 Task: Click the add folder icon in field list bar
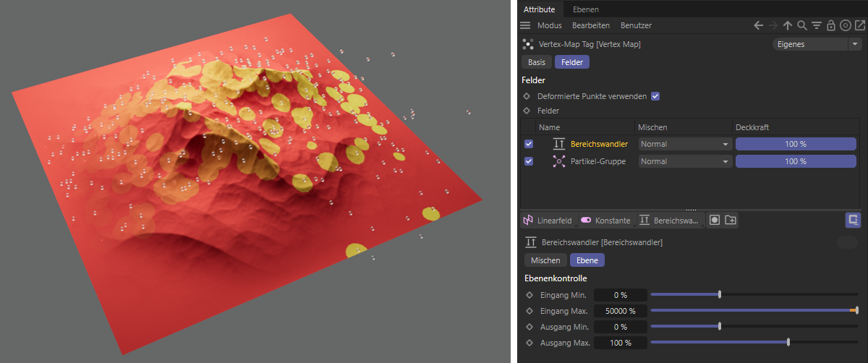point(731,220)
